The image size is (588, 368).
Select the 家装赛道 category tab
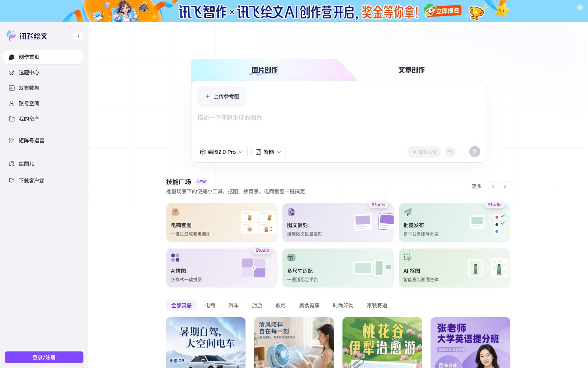(x=377, y=305)
